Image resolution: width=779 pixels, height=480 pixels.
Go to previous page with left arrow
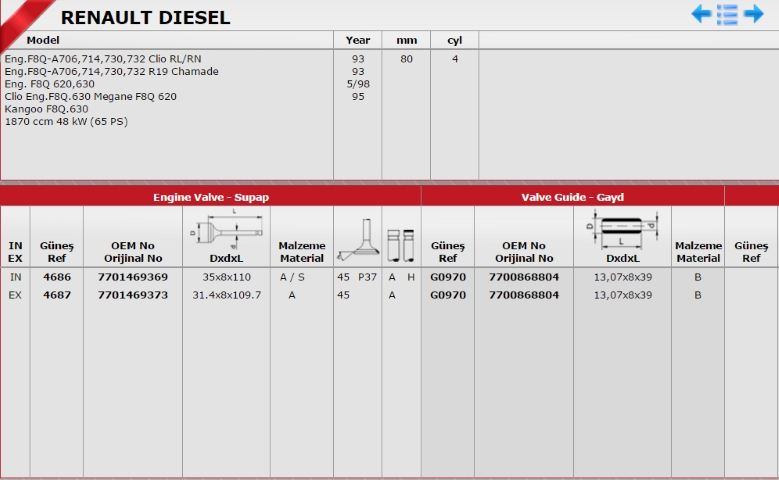click(x=701, y=13)
